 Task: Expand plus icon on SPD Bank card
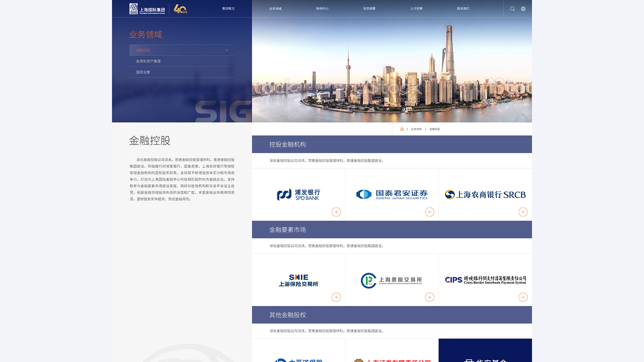[x=336, y=212]
